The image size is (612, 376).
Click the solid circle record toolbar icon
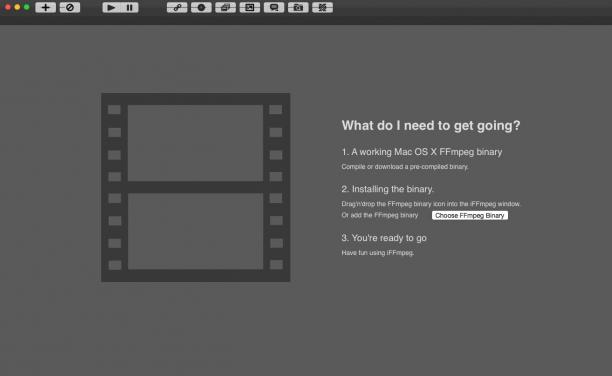[x=201, y=7]
